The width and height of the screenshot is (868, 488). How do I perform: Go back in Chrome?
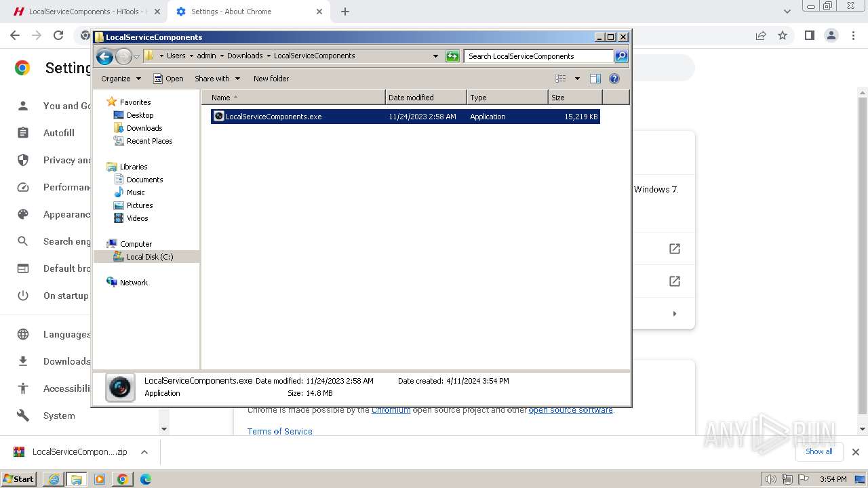[15, 35]
